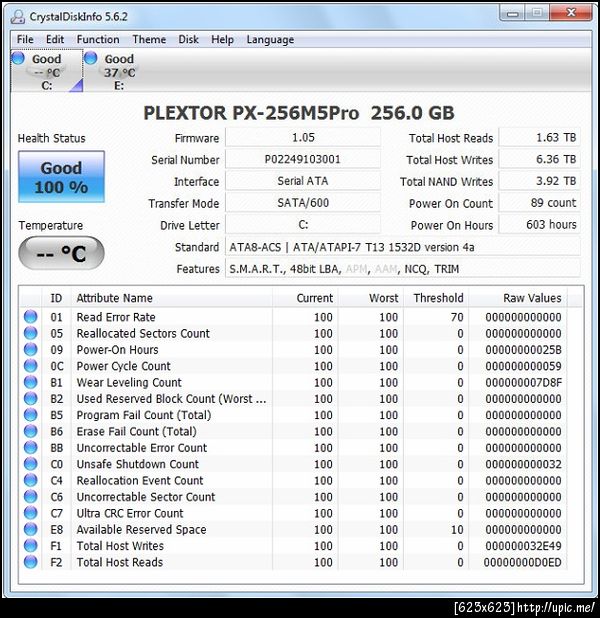Click the Good 100 % health status button
This screenshot has width=600, height=618.
(x=61, y=177)
